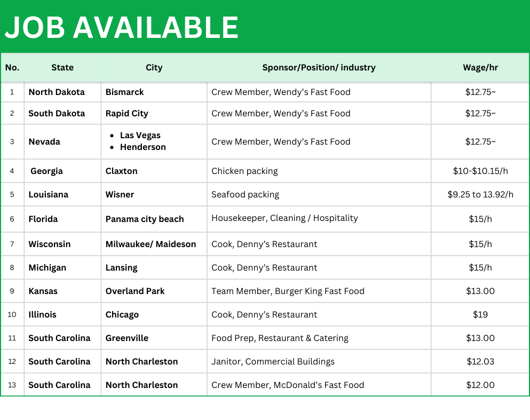Click the Greenville city cell
This screenshot has height=420, width=530.
point(127,338)
